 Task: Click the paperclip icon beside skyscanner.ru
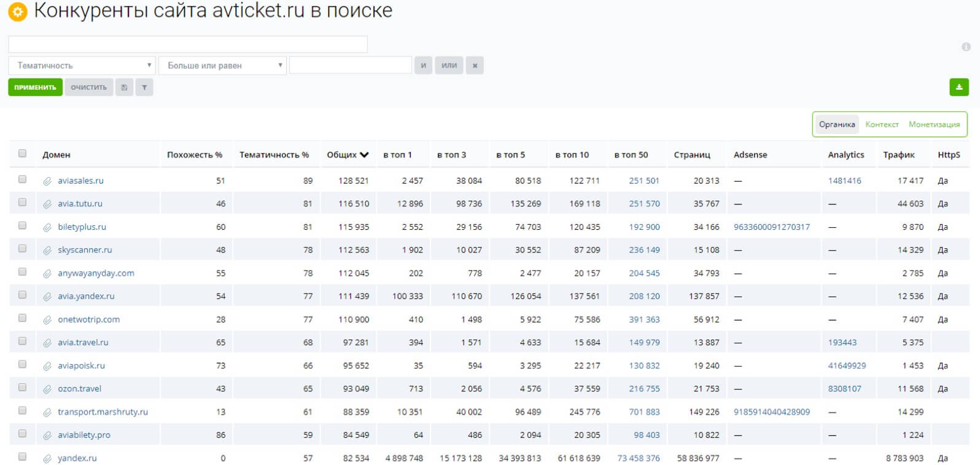coord(47,251)
